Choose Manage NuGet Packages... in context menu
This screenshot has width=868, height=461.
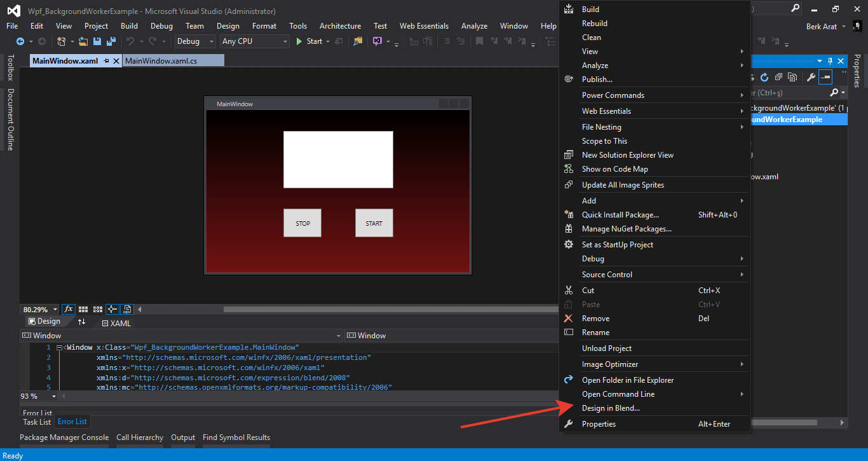pos(654,229)
